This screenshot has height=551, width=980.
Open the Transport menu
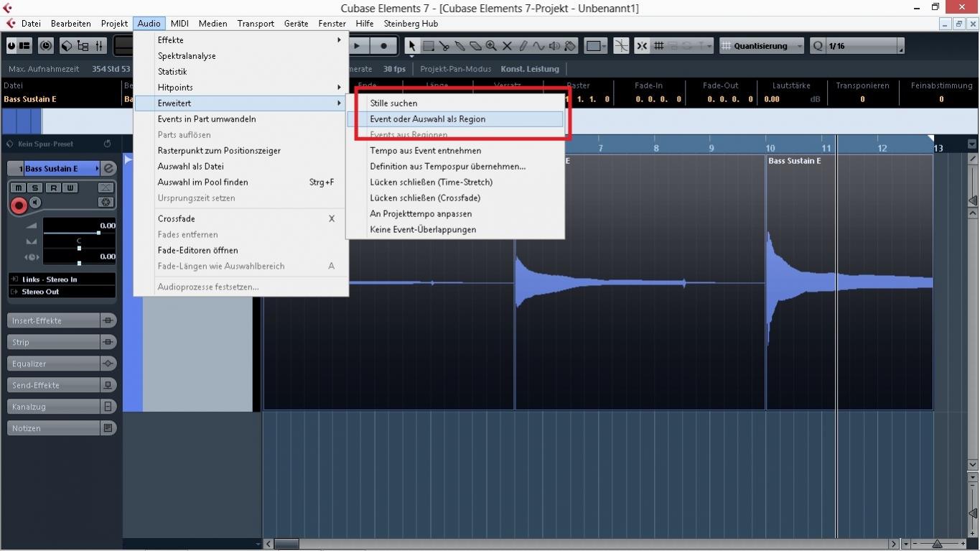(x=256, y=24)
